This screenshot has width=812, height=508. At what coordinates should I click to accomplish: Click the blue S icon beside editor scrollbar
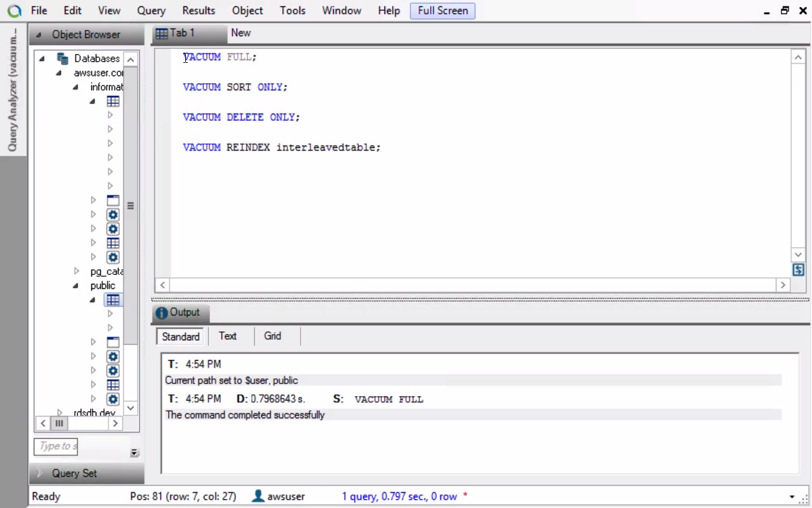click(x=799, y=270)
